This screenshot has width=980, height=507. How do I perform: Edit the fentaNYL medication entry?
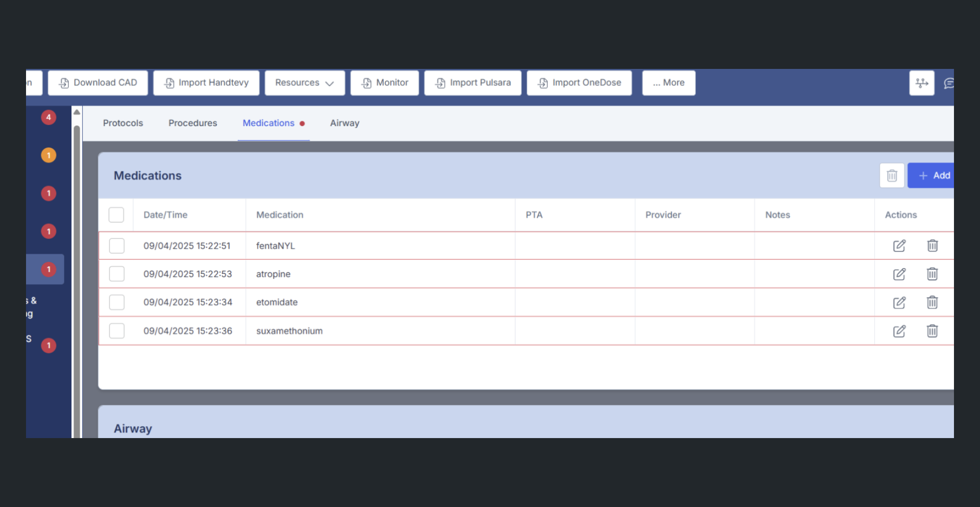coord(899,246)
